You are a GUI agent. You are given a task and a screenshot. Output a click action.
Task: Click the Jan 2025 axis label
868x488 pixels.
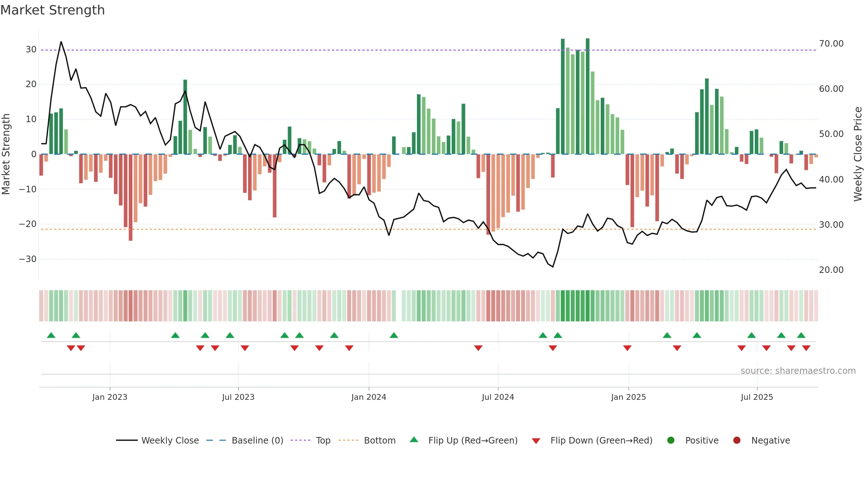point(629,397)
